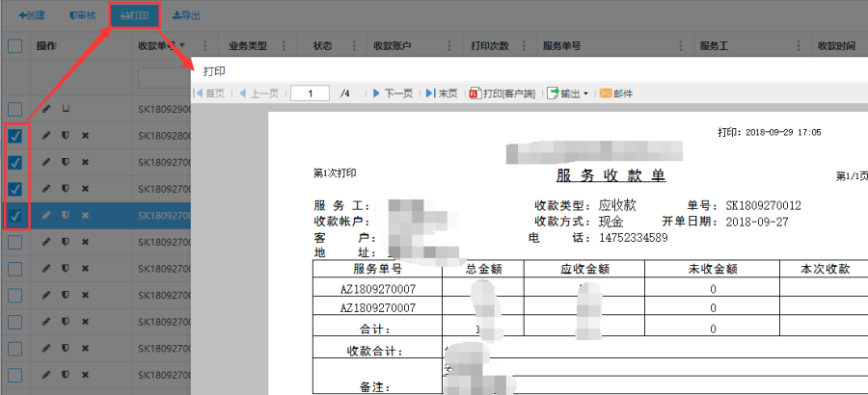Viewport: 868px width, 395px height.
Task: Click the 创建 (Create) button
Action: pyautogui.click(x=32, y=16)
